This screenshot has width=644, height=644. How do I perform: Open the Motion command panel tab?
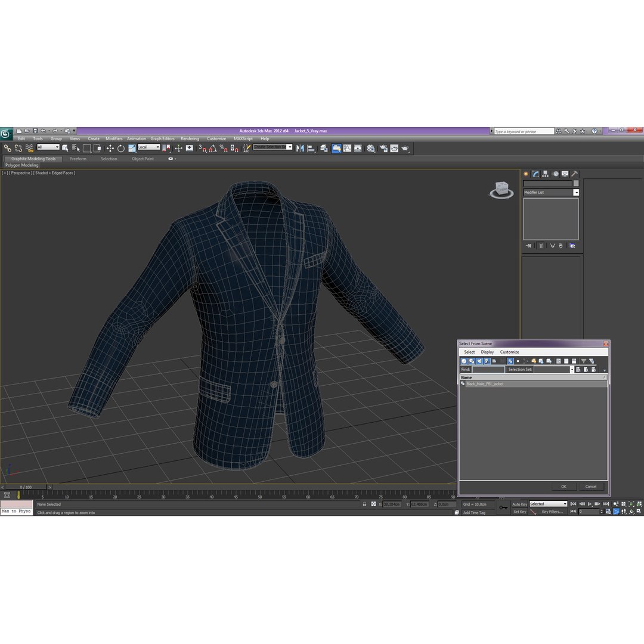[x=555, y=174]
